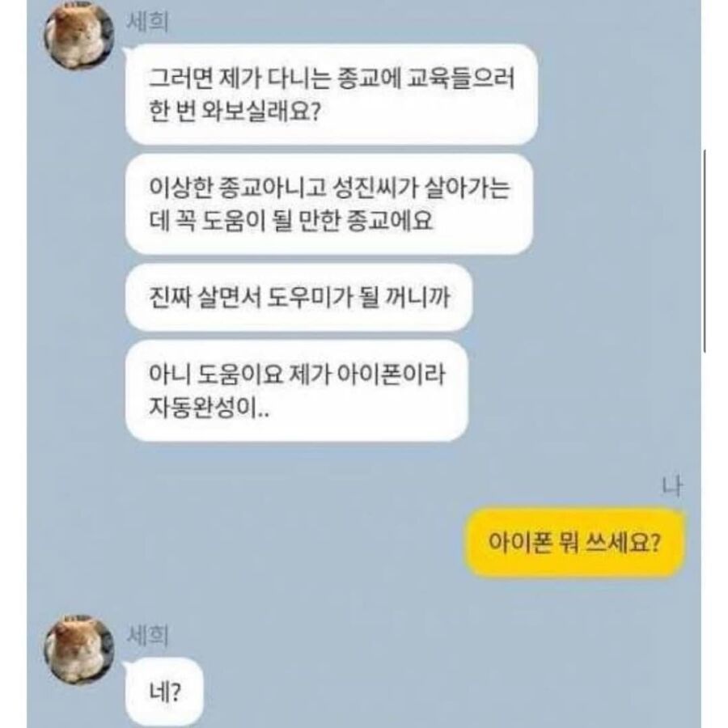The height and width of the screenshot is (728, 728).
Task: Click the "나" sender label
Action: pyautogui.click(x=672, y=487)
